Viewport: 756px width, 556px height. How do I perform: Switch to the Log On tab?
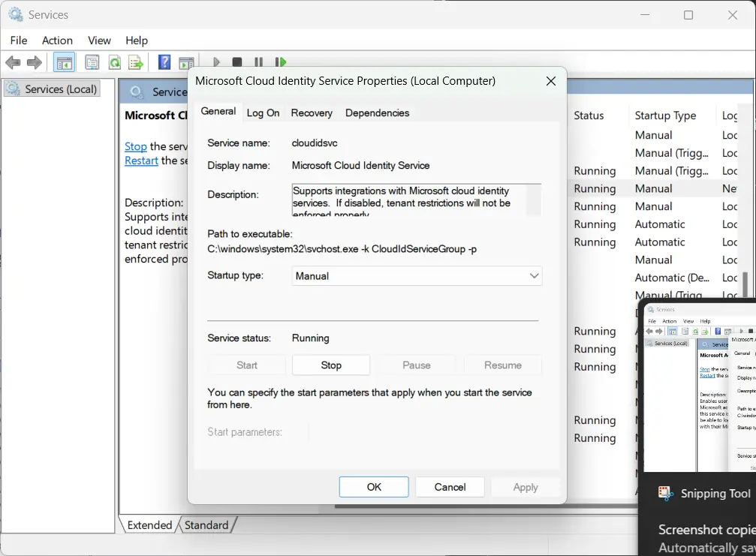tap(263, 113)
